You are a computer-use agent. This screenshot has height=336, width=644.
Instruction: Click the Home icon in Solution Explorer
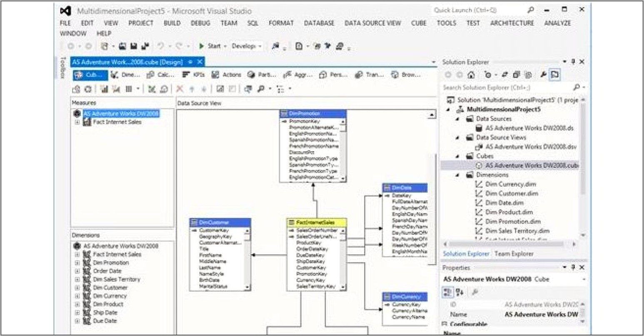click(x=471, y=75)
